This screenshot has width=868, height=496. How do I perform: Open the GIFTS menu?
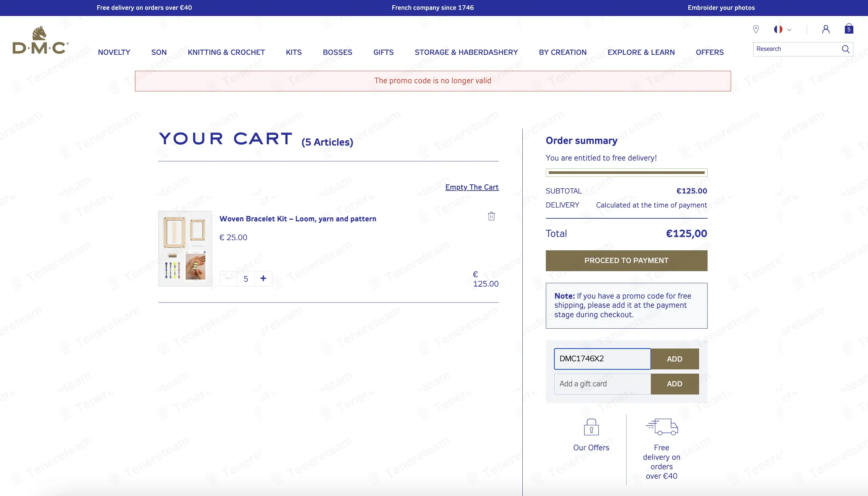(383, 52)
